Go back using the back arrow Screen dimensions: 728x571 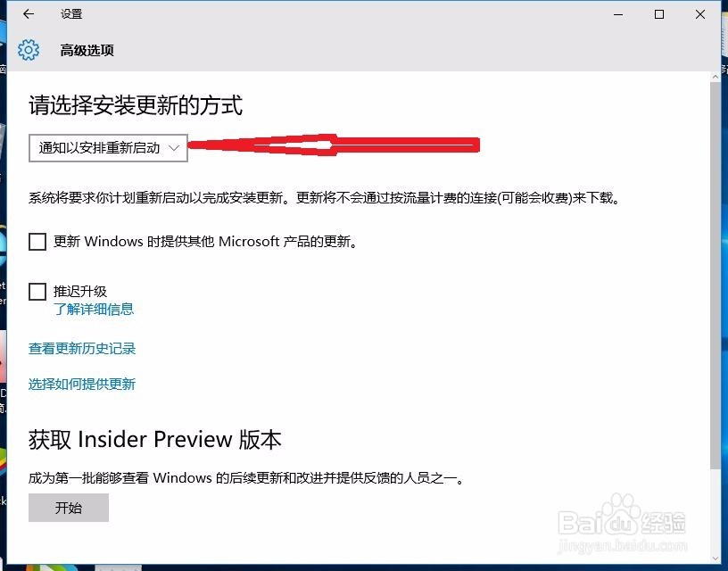[29, 14]
